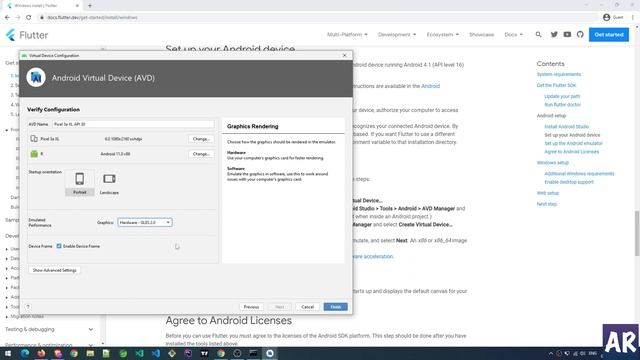Open Next step contents link
The height and width of the screenshot is (360, 640).
click(547, 204)
